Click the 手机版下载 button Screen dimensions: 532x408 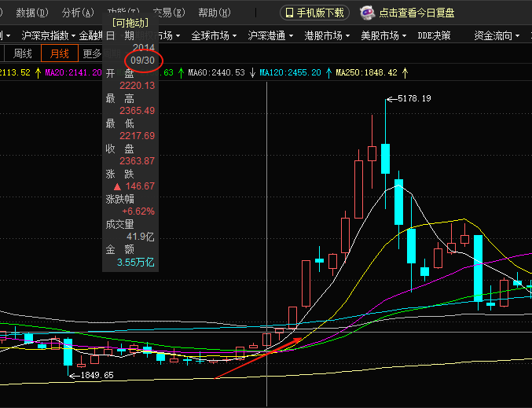click(314, 13)
